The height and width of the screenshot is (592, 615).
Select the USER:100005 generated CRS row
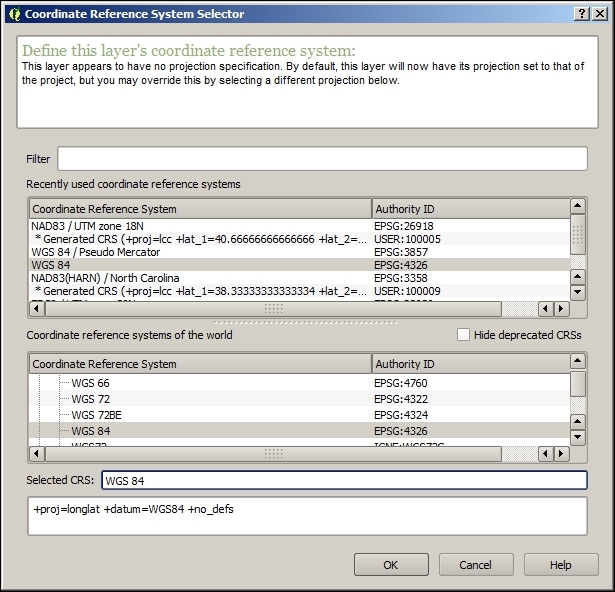coord(200,239)
